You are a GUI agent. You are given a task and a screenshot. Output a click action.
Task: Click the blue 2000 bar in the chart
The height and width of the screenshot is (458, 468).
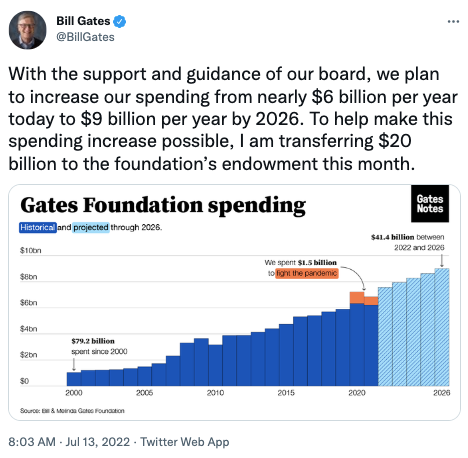coord(74,379)
